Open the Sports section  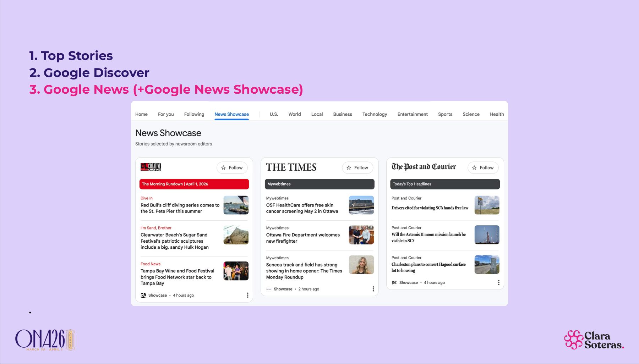point(445,114)
